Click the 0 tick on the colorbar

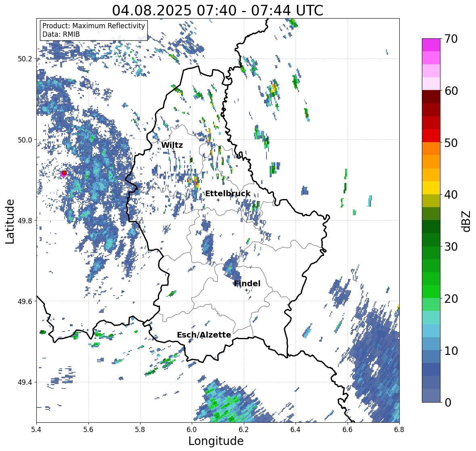[448, 403]
